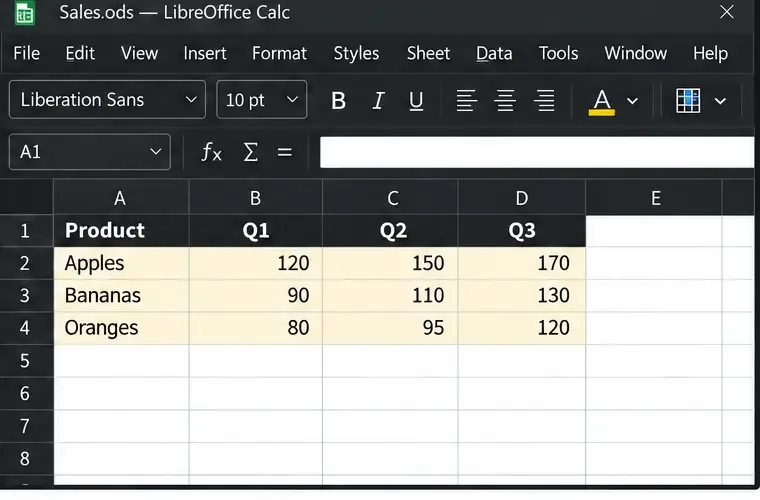Image resolution: width=760 pixels, height=500 pixels.
Task: Select the Q2 header cell
Action: (x=390, y=231)
